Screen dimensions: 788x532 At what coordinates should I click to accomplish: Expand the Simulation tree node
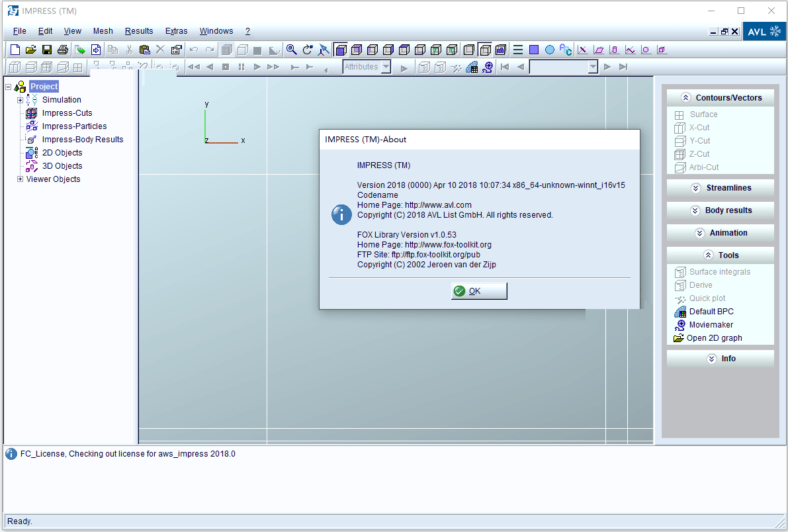click(x=20, y=99)
